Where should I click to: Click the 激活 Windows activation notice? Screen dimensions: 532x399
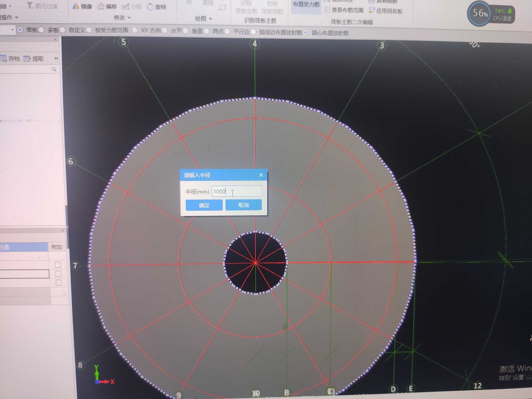click(x=515, y=372)
